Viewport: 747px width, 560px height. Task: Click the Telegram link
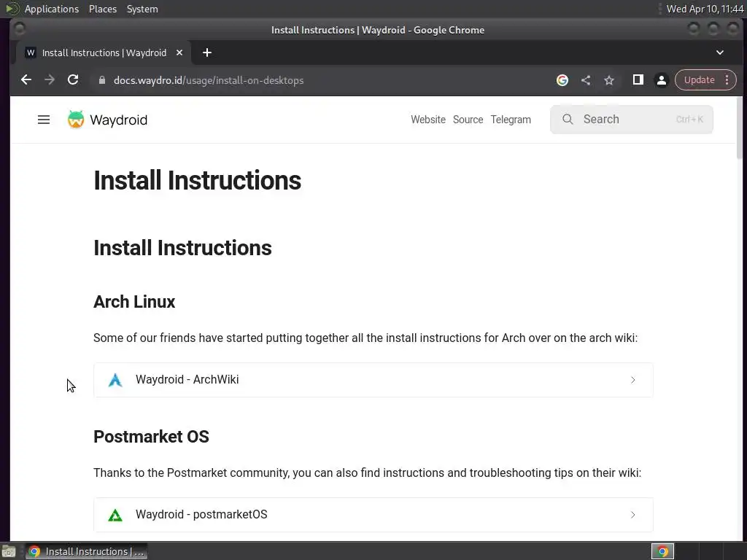click(511, 120)
